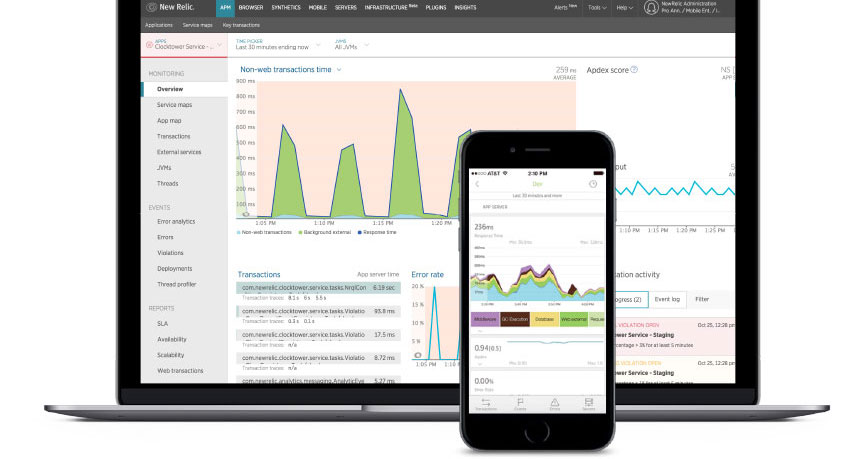Open Scalability report in the sidebar
Viewport: 861px width, 459px height.
point(171,355)
